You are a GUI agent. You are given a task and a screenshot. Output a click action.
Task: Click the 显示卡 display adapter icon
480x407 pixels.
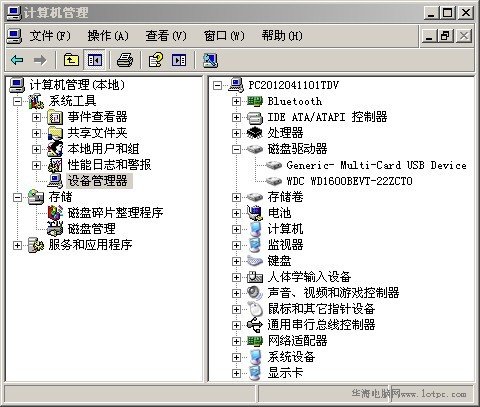pos(255,373)
